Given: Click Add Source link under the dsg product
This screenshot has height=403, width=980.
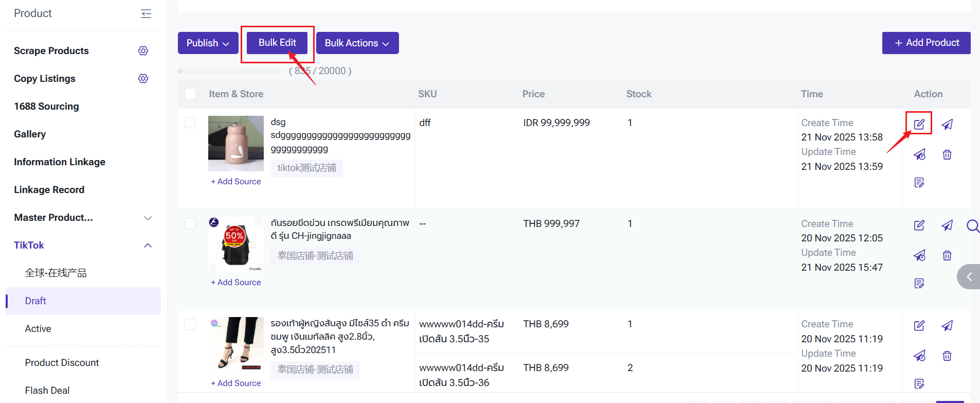Looking at the screenshot, I should pyautogui.click(x=236, y=181).
